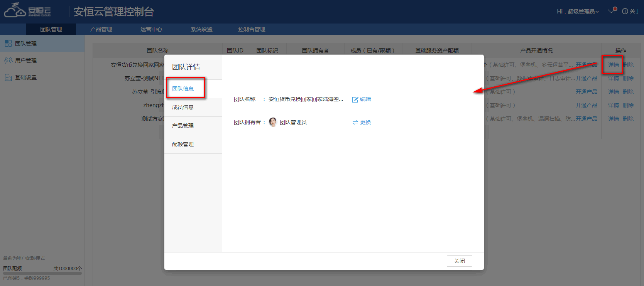Click the 基础服务资产配额 column header
Screen dimensions: 644x286
pyautogui.click(x=437, y=50)
